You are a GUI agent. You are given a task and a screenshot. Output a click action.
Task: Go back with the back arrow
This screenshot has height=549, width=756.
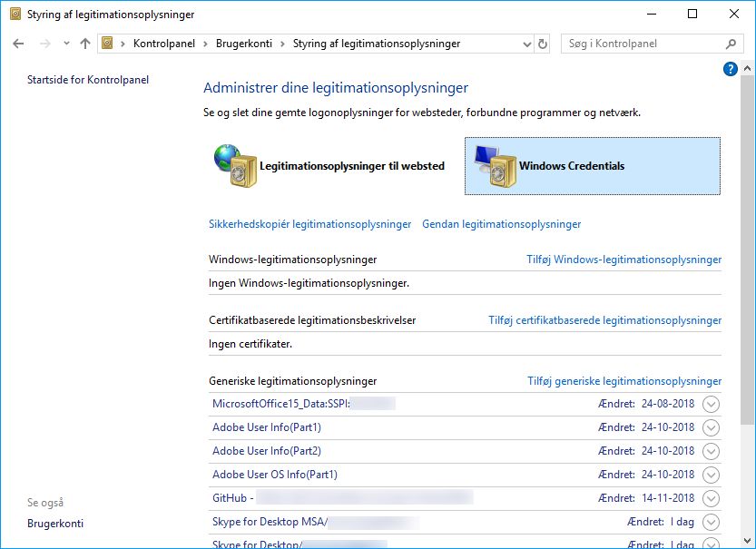click(18, 44)
